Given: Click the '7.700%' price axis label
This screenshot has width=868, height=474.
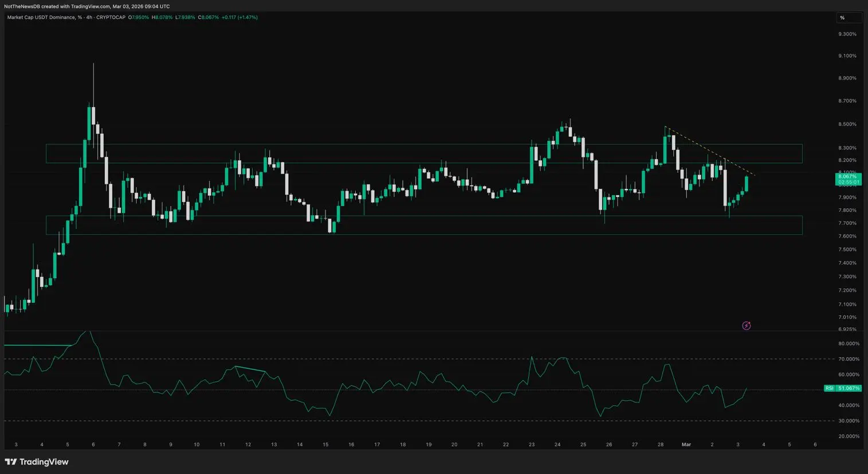Looking at the screenshot, I should click(847, 223).
